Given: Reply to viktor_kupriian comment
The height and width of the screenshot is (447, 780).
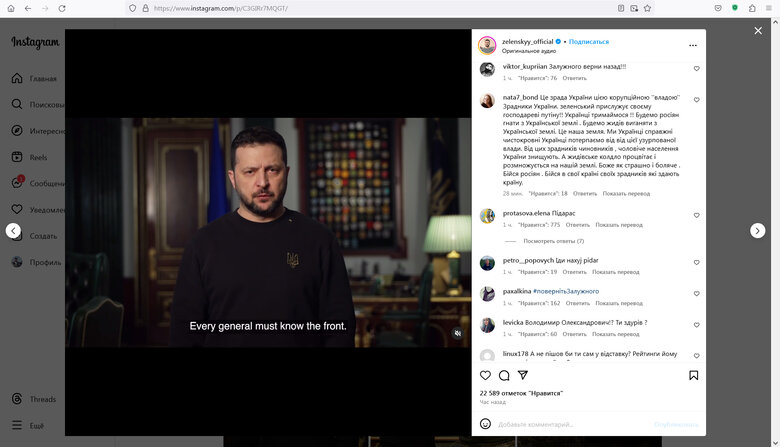Looking at the screenshot, I should pyautogui.click(x=575, y=78).
